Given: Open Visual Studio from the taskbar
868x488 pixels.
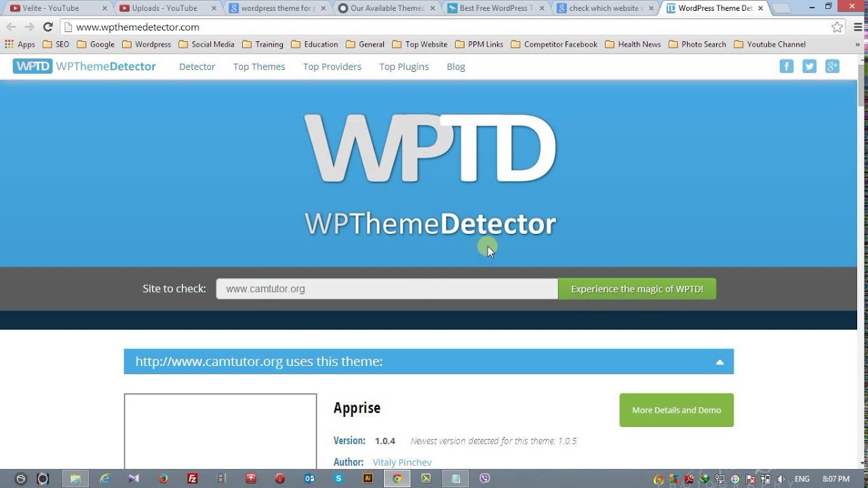Looking at the screenshot, I should click(x=134, y=479).
